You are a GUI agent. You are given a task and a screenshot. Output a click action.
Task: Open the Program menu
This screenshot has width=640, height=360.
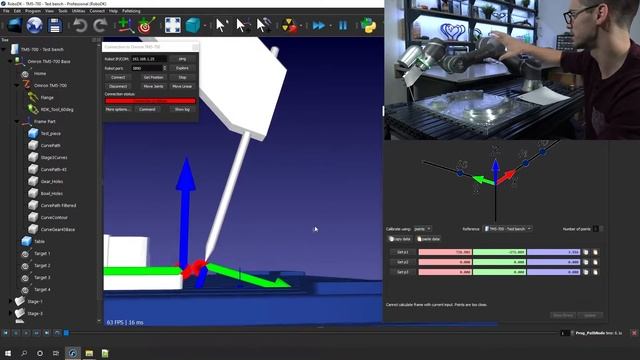pyautogui.click(x=33, y=11)
